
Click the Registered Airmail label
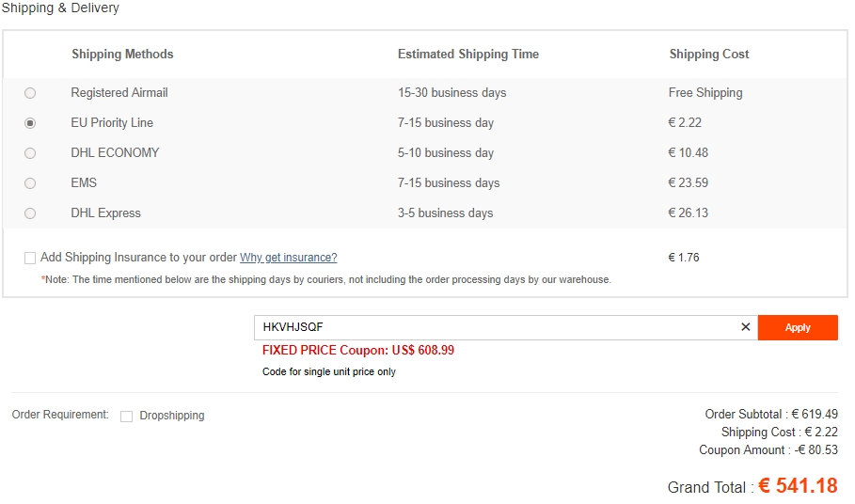click(119, 93)
